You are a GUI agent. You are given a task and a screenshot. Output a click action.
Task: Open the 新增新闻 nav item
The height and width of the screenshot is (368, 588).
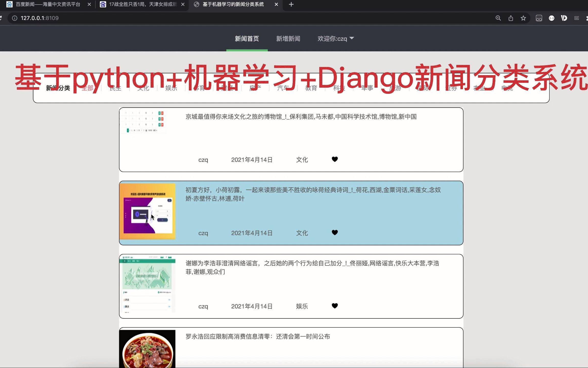(x=288, y=39)
